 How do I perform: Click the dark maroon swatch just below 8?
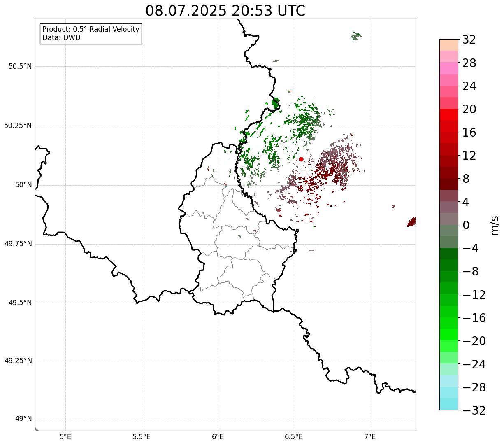[x=449, y=184]
